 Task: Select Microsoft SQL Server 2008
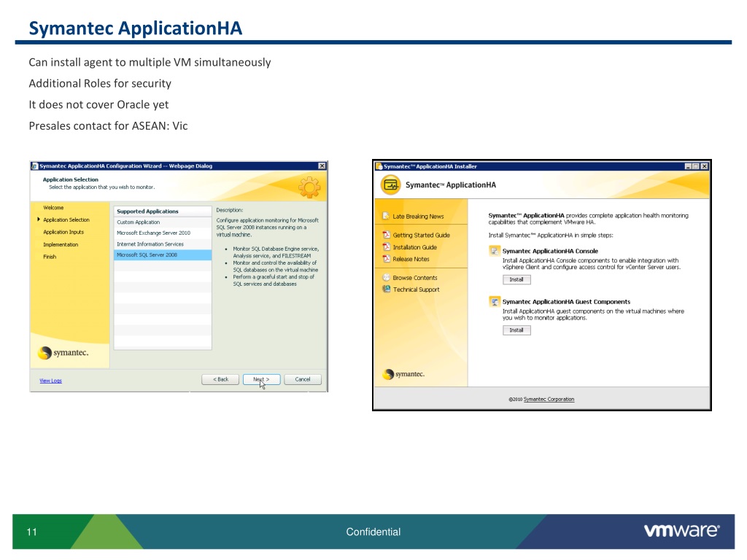[x=163, y=254]
